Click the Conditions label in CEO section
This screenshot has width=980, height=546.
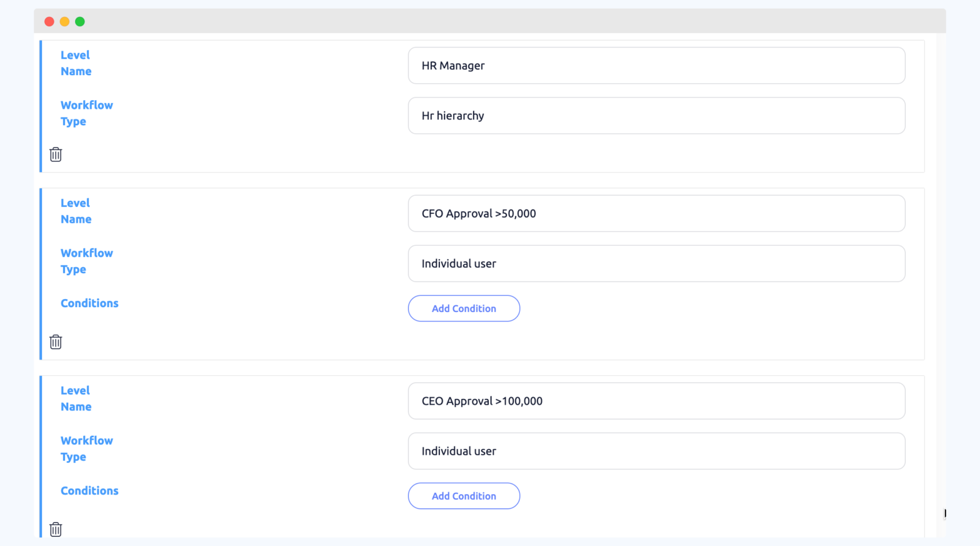click(x=89, y=491)
